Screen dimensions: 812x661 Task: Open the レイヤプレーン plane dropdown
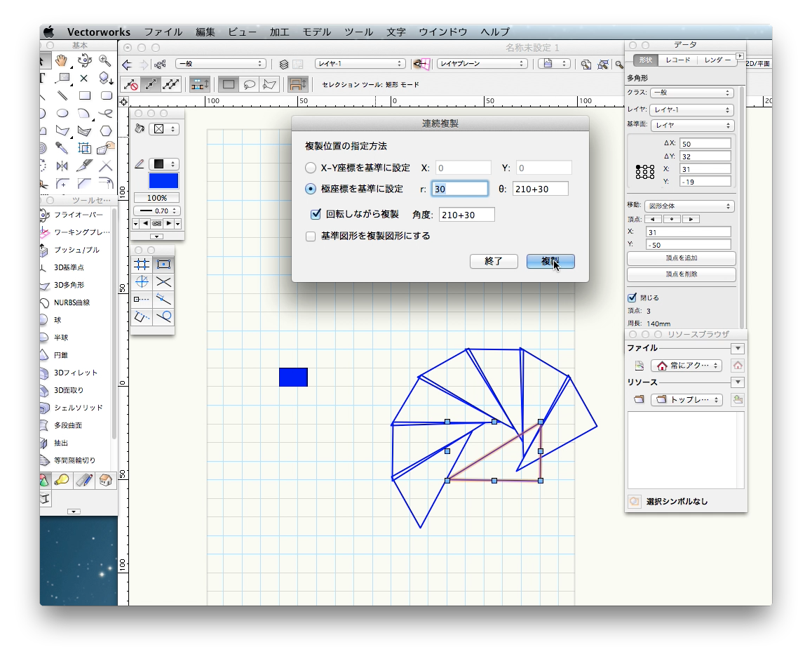click(482, 64)
